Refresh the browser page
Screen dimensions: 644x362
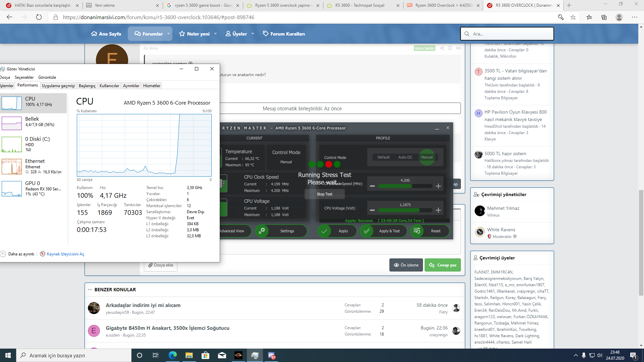click(x=39, y=17)
